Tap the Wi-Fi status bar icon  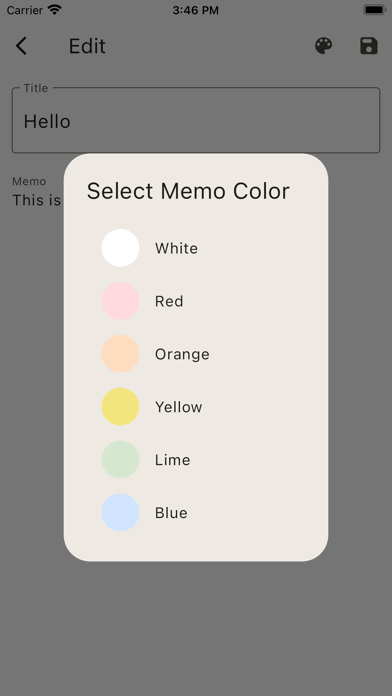click(x=55, y=10)
